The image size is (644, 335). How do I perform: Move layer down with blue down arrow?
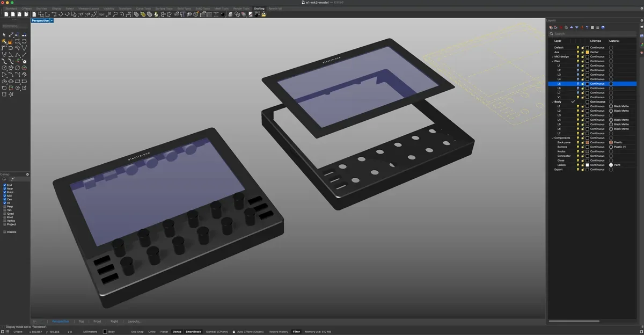(x=577, y=27)
